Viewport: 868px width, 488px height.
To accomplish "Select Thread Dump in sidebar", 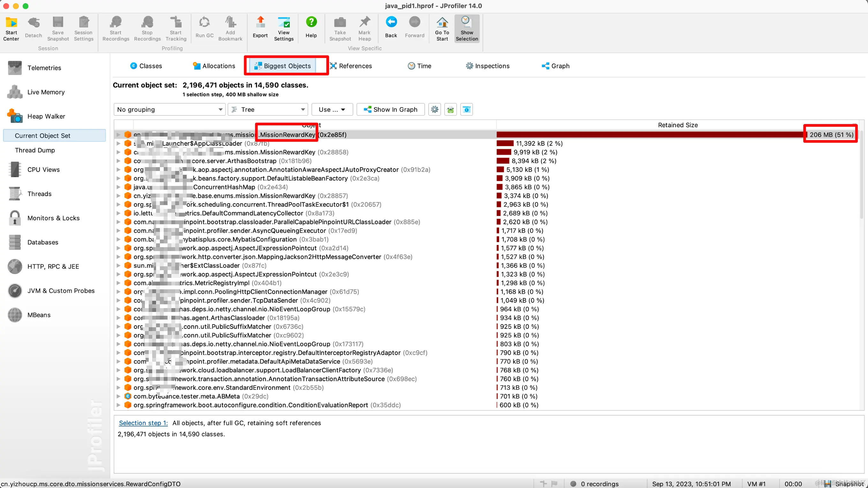I will tap(35, 150).
